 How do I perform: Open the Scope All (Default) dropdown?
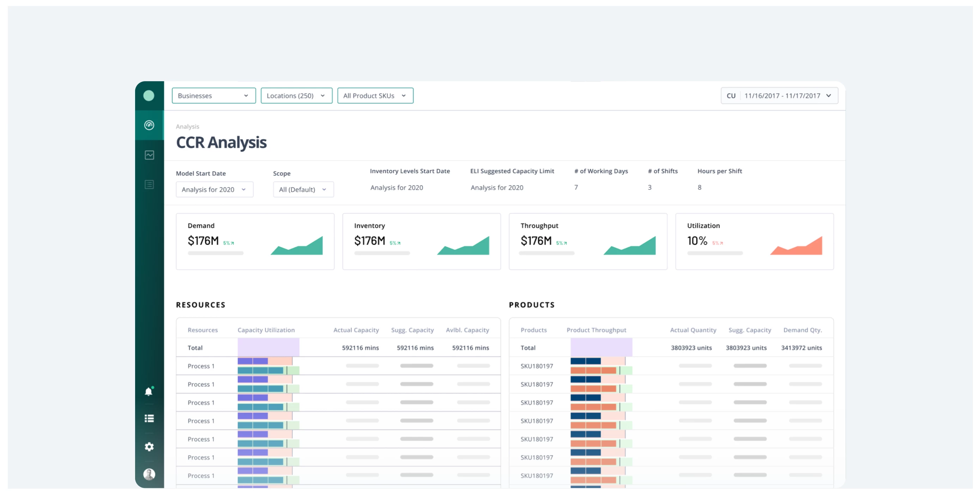303,189
